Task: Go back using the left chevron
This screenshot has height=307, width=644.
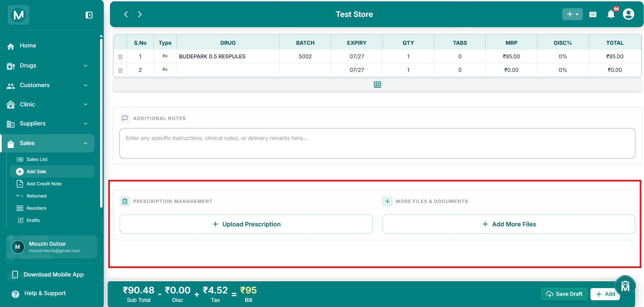Action: [x=126, y=14]
